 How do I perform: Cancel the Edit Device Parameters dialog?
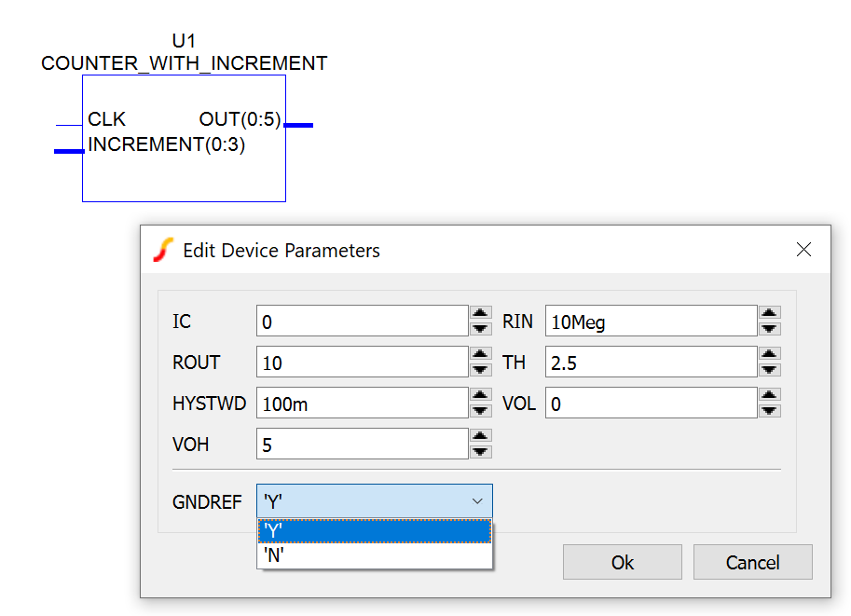tap(752, 562)
